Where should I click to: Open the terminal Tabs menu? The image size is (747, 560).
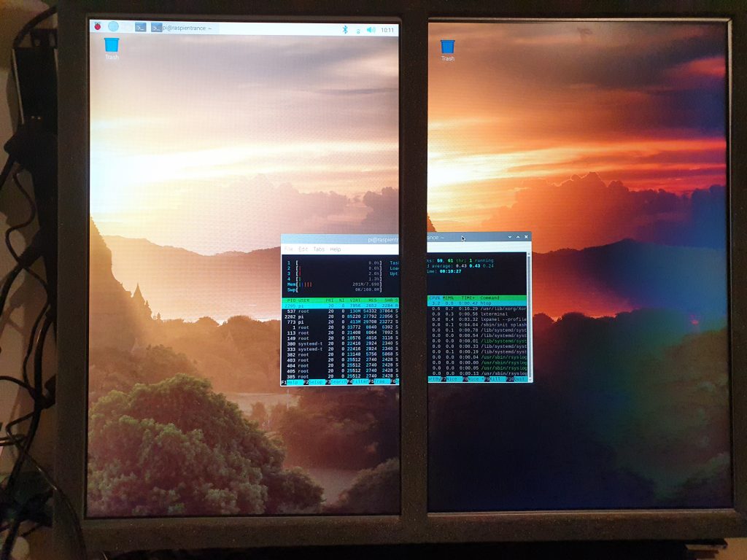[319, 249]
